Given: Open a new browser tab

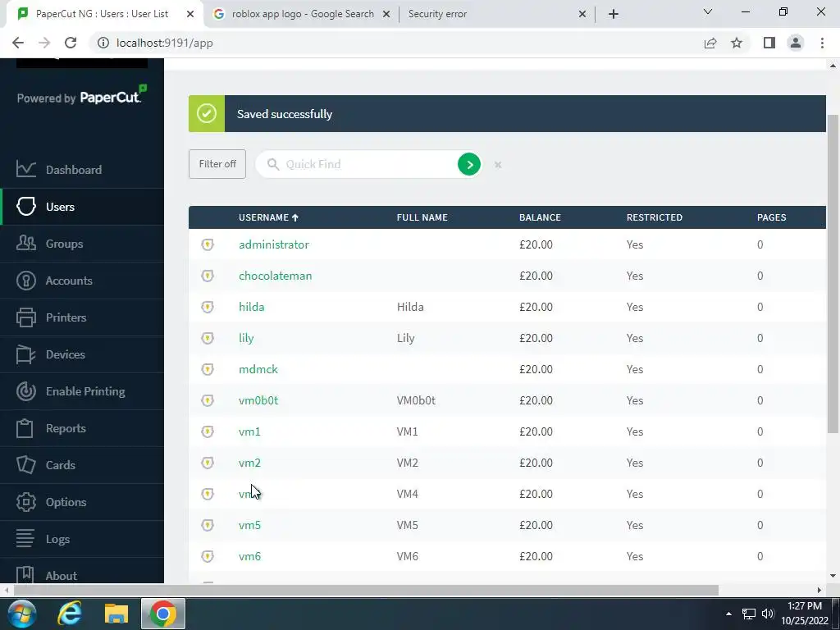Looking at the screenshot, I should tap(614, 14).
